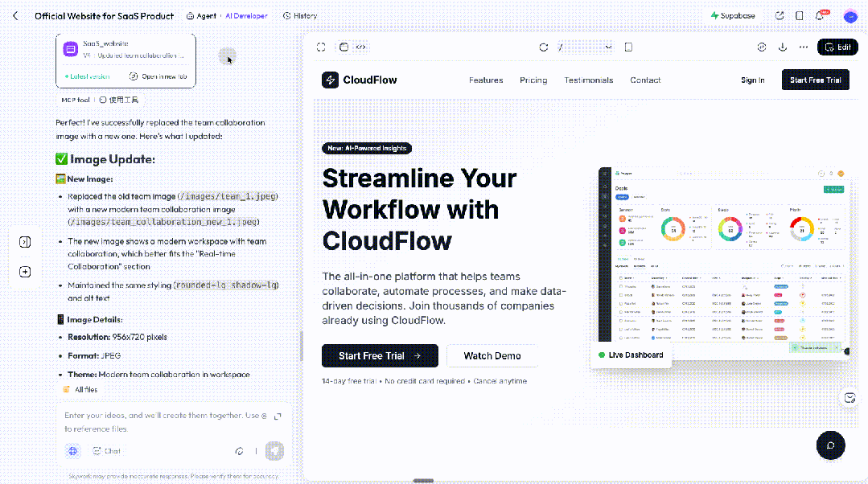Screen dimensions: 868x484
Task: Switch to AI Developer mode
Action: [246, 16]
